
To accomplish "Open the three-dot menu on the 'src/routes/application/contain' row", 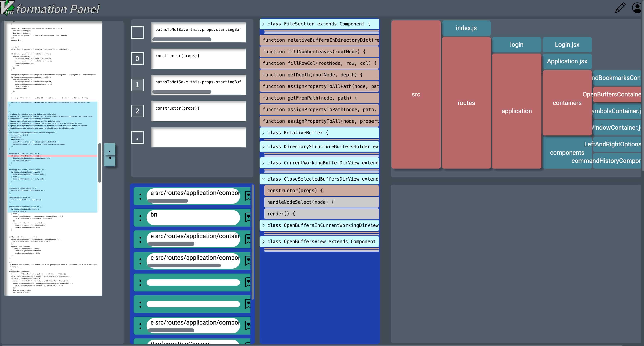I will tap(140, 239).
